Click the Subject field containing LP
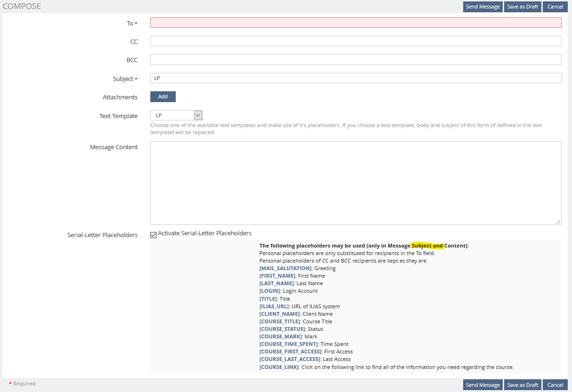Screen dimensions: 572x392 [355, 78]
